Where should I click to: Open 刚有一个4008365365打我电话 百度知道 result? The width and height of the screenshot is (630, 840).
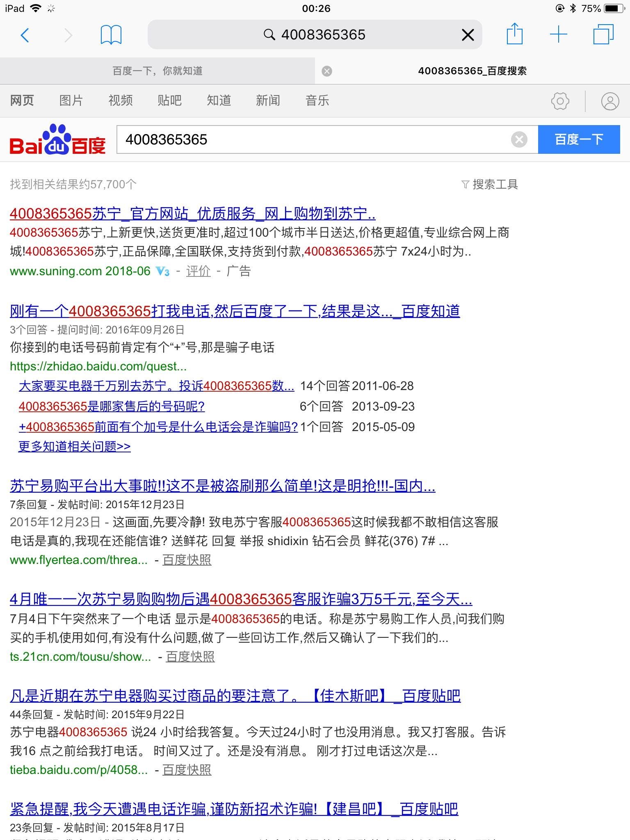235,311
